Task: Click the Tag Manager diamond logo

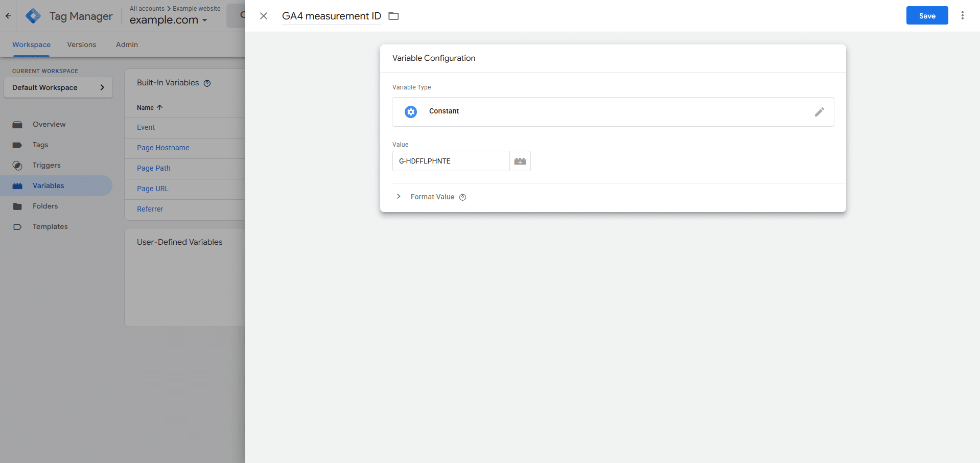Action: pyautogui.click(x=33, y=15)
